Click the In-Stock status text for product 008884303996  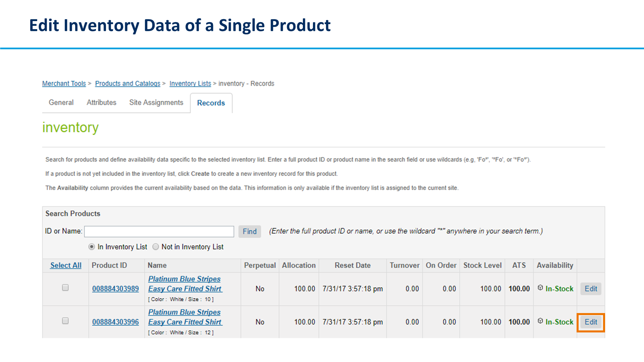click(x=559, y=322)
